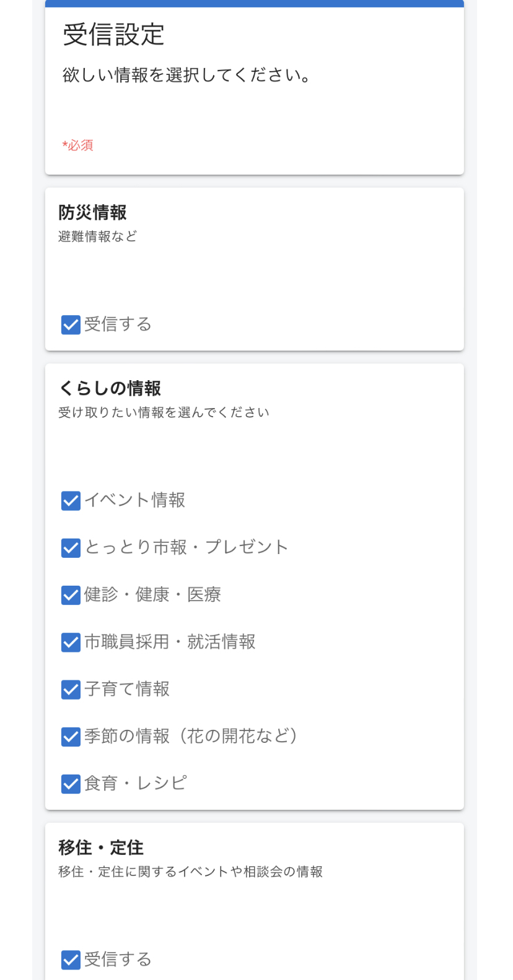513x980 pixels.
Task: Disable 季節の情報（花の開花など）
Action: pyautogui.click(x=70, y=736)
